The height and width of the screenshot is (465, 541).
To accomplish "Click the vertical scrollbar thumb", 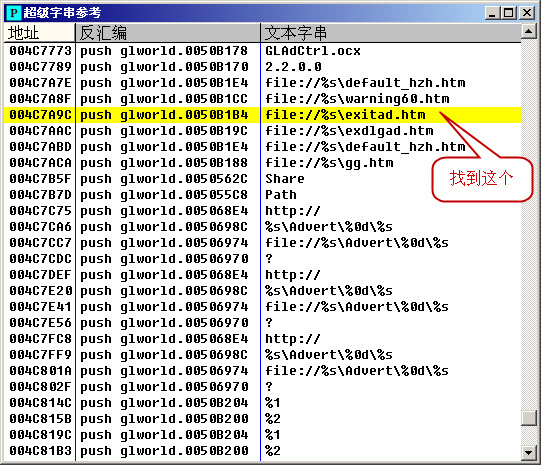I will 529,418.
